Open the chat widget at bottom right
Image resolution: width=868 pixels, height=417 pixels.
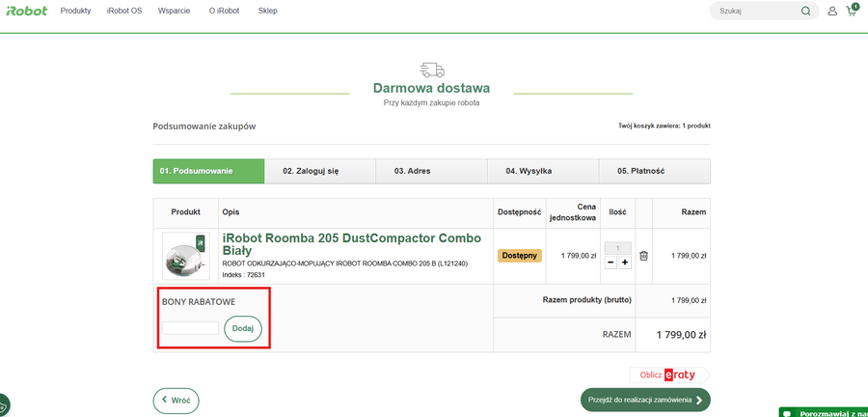pyautogui.click(x=824, y=412)
